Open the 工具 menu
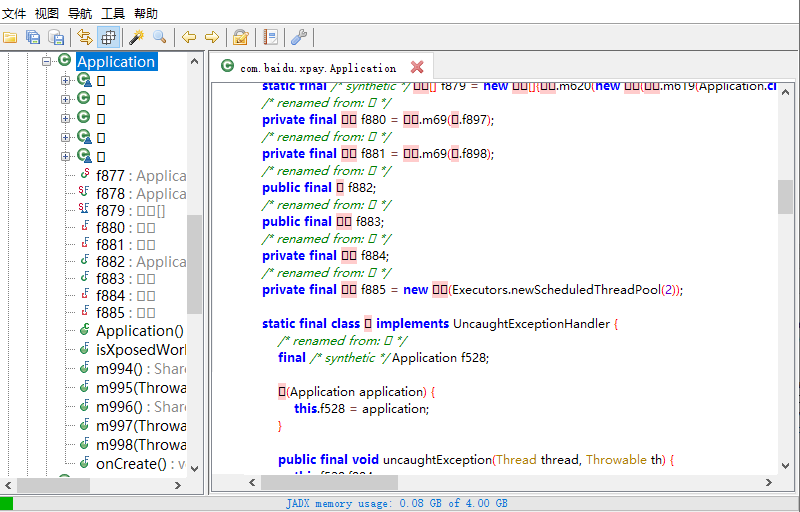Screen dimensions: 800x512 (x=113, y=13)
